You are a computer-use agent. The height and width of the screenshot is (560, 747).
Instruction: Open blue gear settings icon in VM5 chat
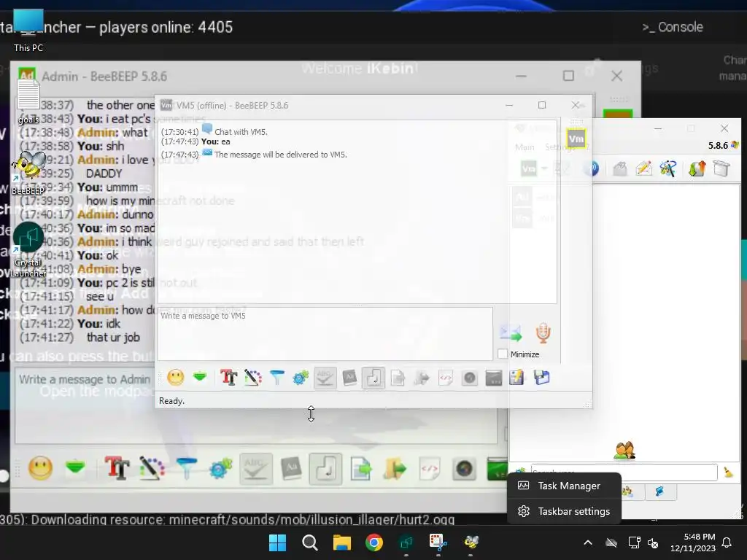(301, 378)
